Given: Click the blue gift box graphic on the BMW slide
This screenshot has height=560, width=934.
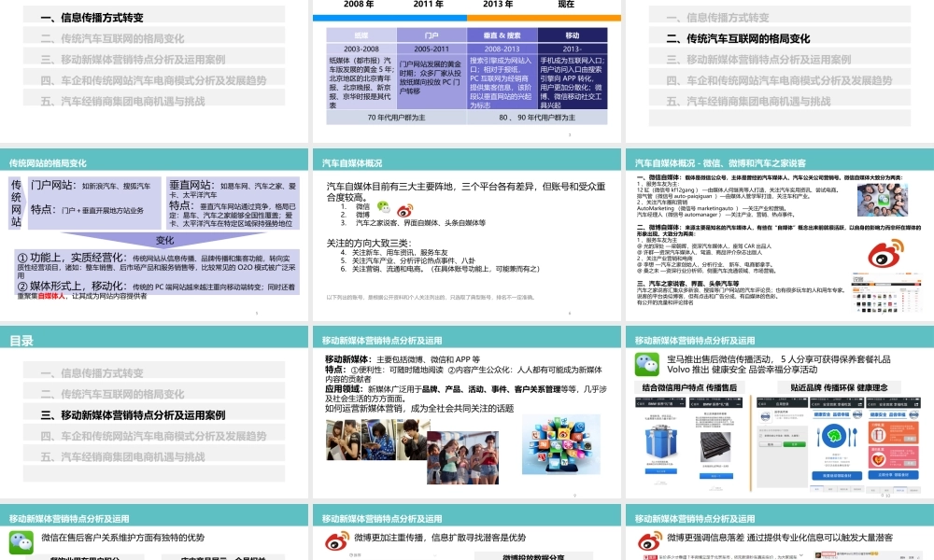Looking at the screenshot, I should pos(660,441).
